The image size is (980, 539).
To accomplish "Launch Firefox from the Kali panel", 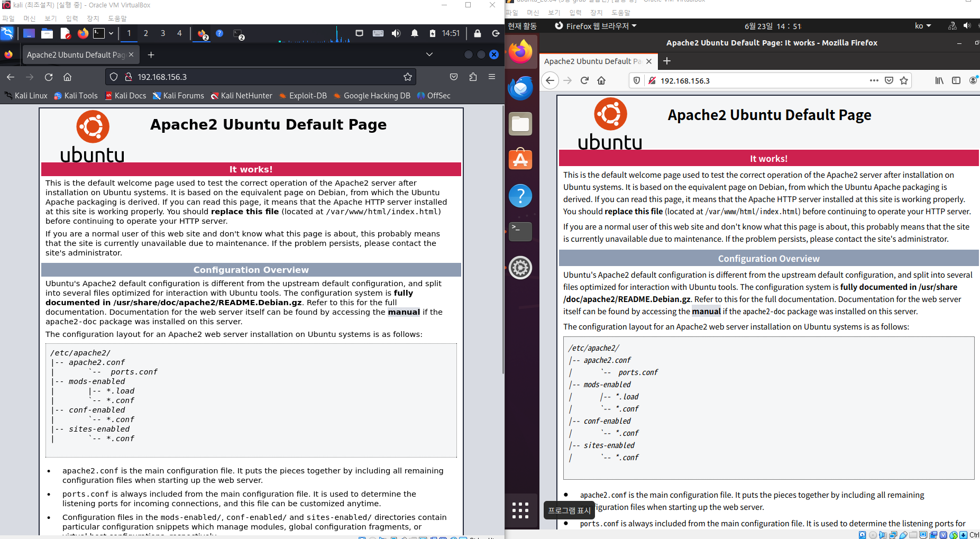I will click(83, 33).
